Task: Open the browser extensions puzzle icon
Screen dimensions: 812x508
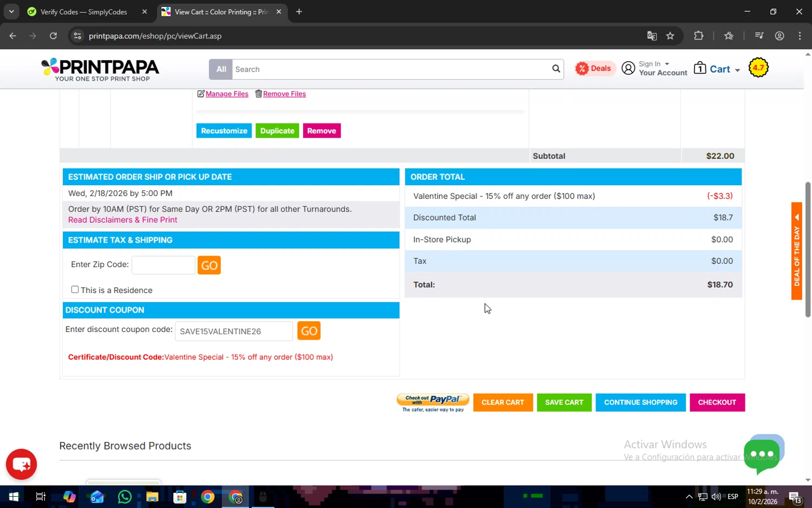Action: pos(699,36)
